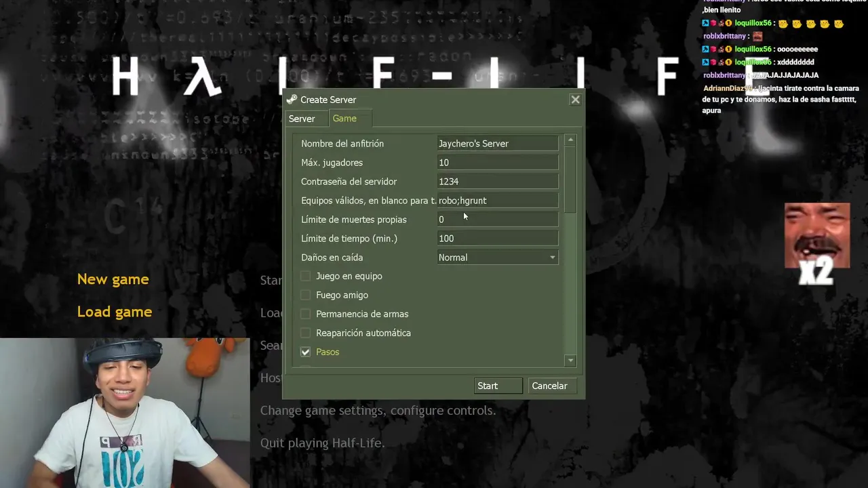This screenshot has height=488, width=868.
Task: Click the loquillox56 'ooooeeeeee' chat message
Action: click(x=760, y=49)
